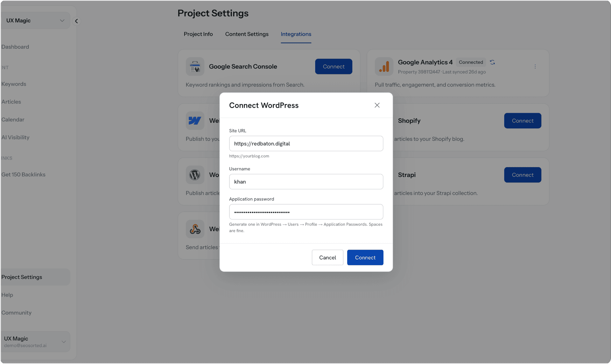Open AI Visibility in the sidebar
The width and height of the screenshot is (611, 364).
tap(15, 137)
